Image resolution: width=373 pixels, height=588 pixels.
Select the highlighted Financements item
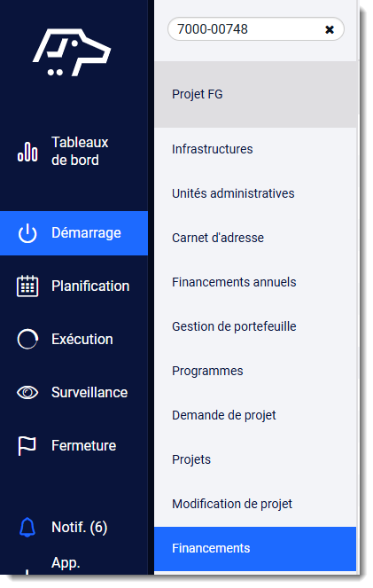[x=255, y=549]
